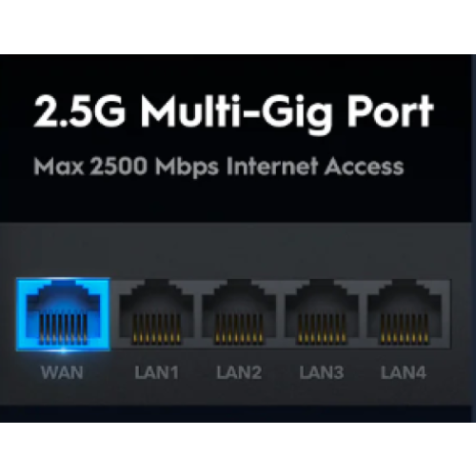This screenshot has width=476, height=476.
Task: Select the LAN1 ethernet port
Action: [156, 313]
